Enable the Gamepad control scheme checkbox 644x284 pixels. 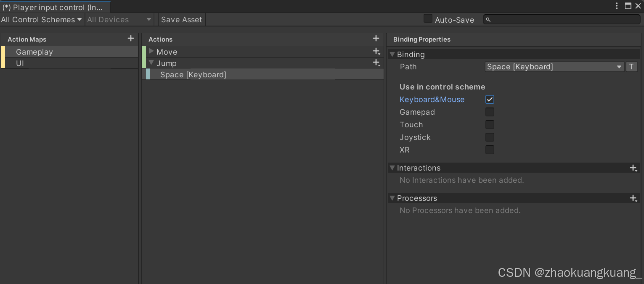click(490, 112)
